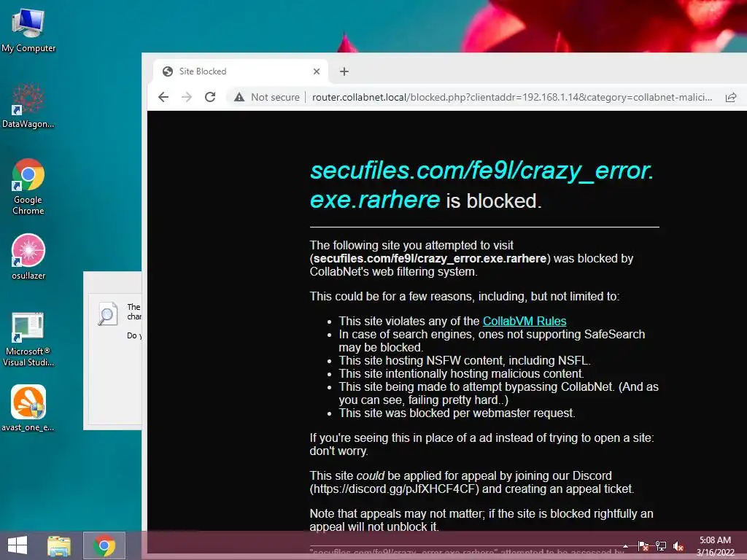Viewport: 747px width, 560px height.
Task: Launch osu!lazer desktop shortcut
Action: pyautogui.click(x=28, y=257)
